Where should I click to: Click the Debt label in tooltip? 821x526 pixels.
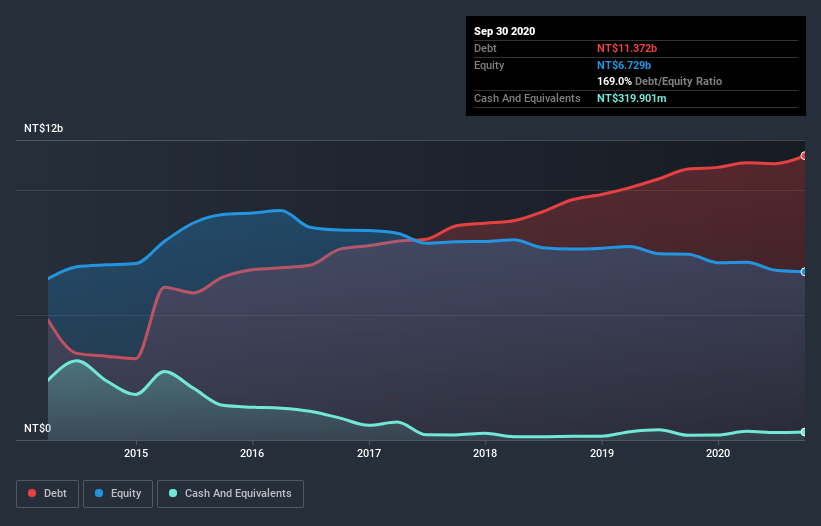point(485,48)
